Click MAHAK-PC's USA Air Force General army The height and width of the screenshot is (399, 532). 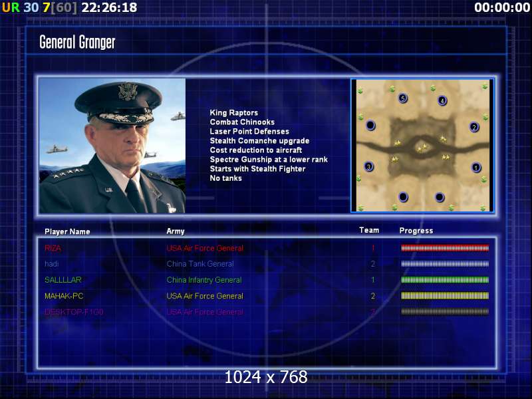tap(205, 296)
